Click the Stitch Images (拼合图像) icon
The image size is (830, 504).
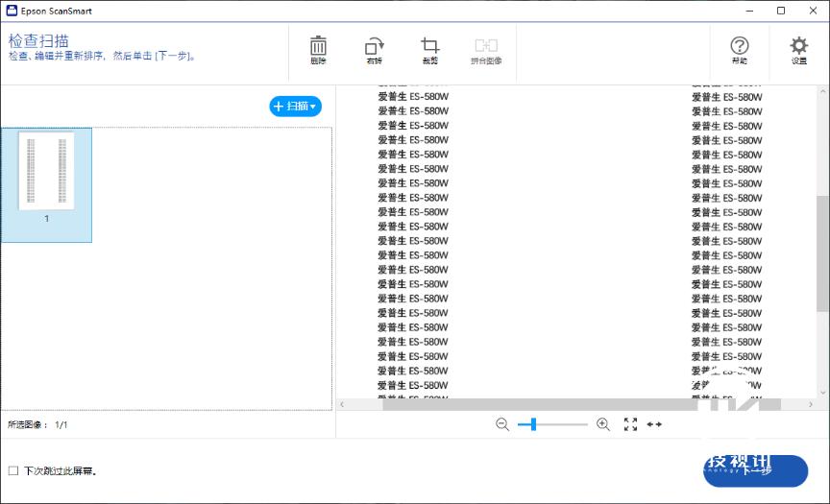(x=486, y=50)
